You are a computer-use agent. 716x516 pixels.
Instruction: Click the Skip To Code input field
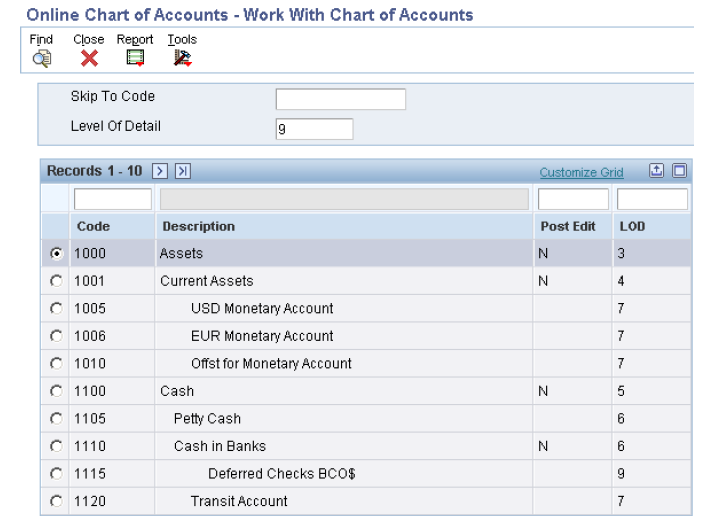(x=341, y=99)
